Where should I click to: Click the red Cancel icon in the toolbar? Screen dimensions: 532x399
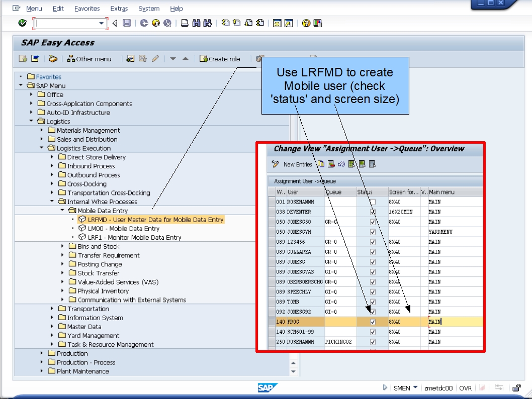pyautogui.click(x=166, y=22)
